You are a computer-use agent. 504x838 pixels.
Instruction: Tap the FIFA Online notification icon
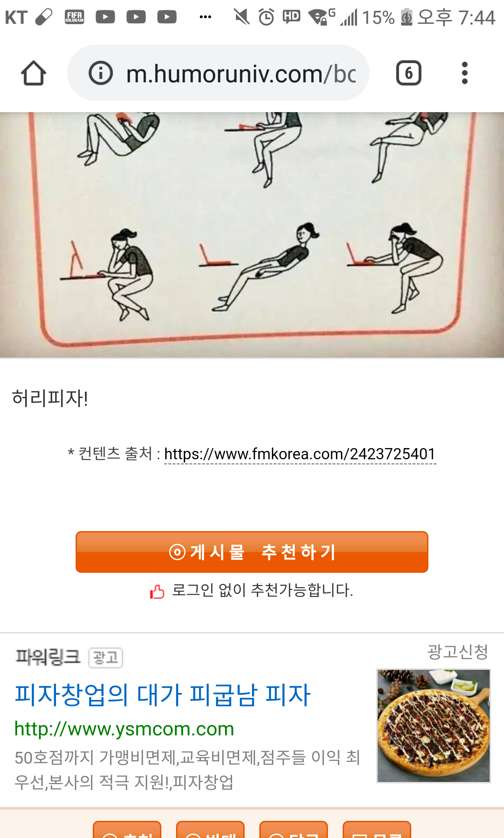[74, 17]
